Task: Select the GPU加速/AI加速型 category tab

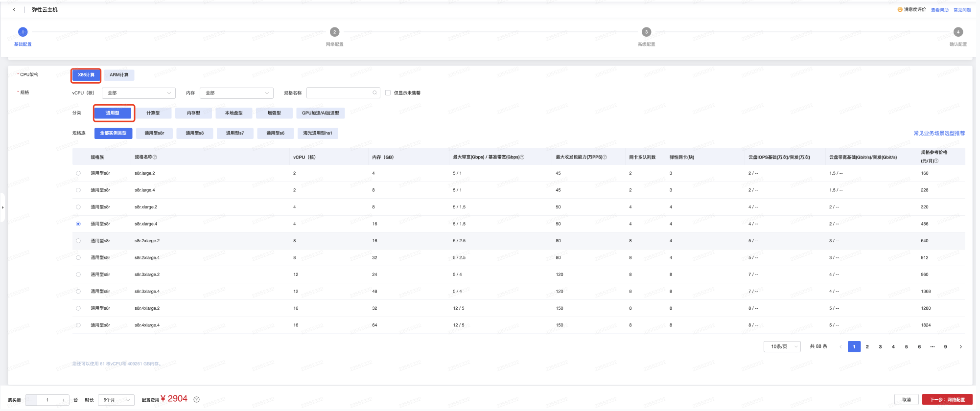Action: pyautogui.click(x=320, y=113)
